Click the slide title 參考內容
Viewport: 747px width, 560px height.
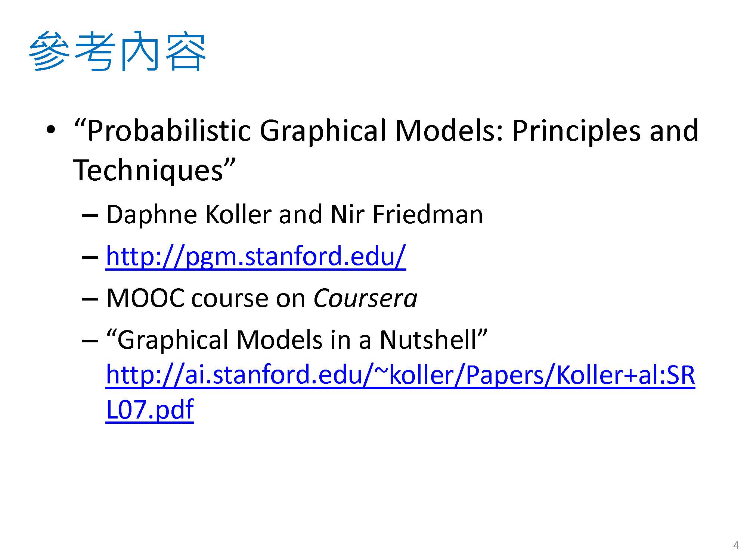point(117,52)
